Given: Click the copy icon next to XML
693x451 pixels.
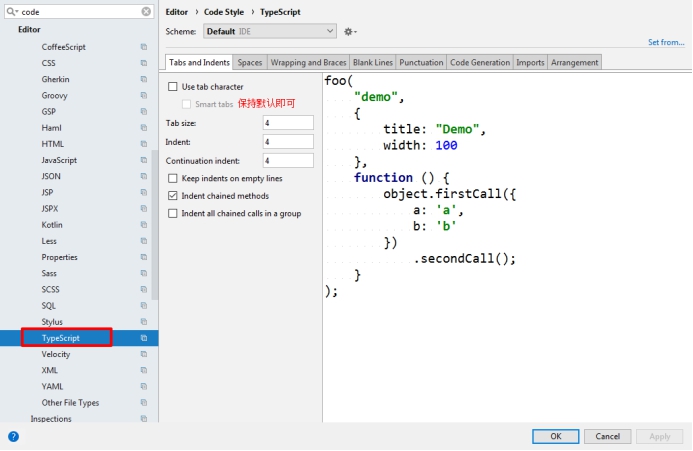Looking at the screenshot, I should [144, 371].
